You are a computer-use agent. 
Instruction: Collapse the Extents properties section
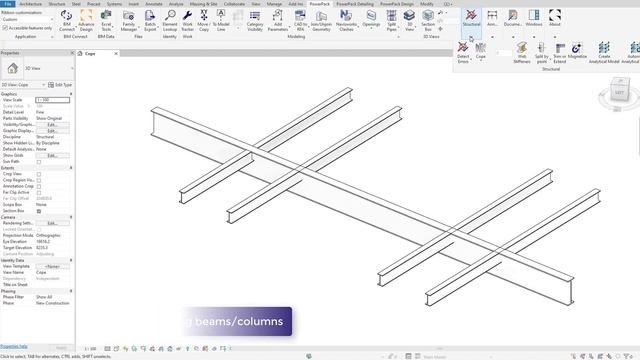pyautogui.click(x=71, y=168)
